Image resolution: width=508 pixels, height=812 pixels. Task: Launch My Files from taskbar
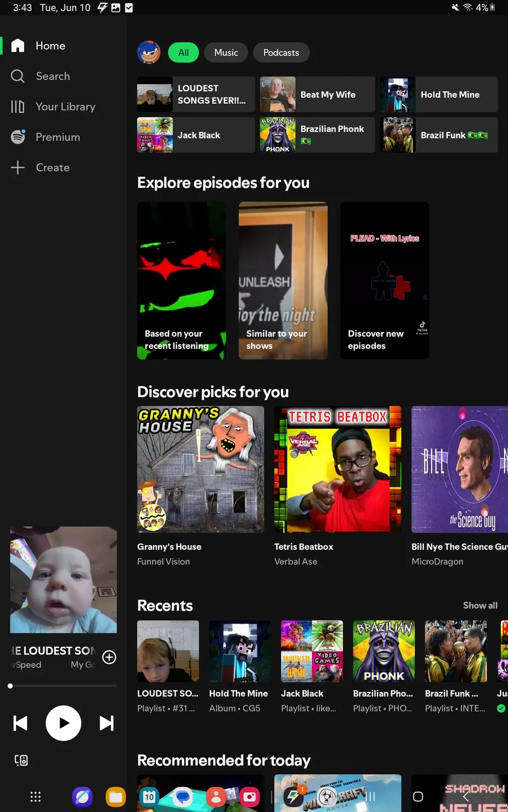click(116, 797)
